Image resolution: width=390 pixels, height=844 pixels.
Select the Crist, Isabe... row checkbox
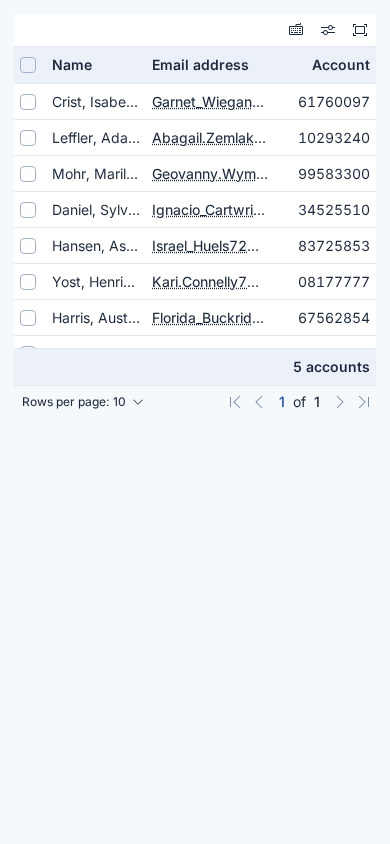(28, 102)
